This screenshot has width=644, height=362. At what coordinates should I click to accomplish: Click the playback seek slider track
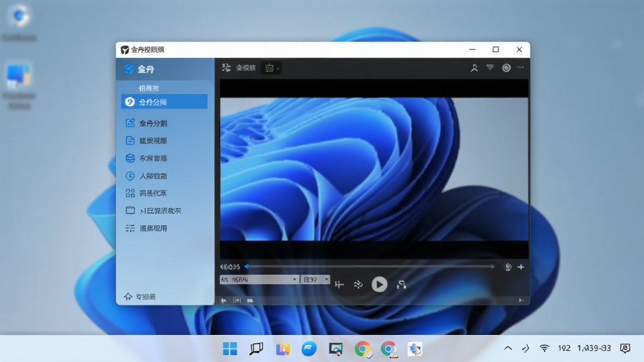[370, 266]
